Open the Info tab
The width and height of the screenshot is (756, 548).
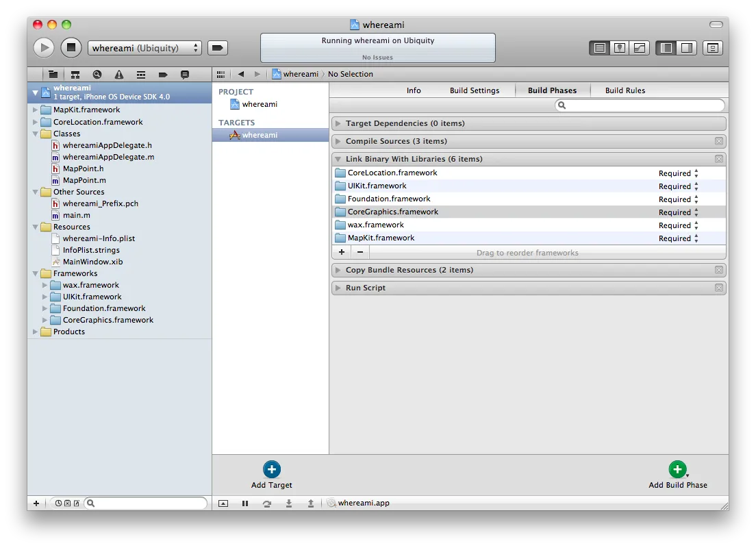[x=413, y=90]
